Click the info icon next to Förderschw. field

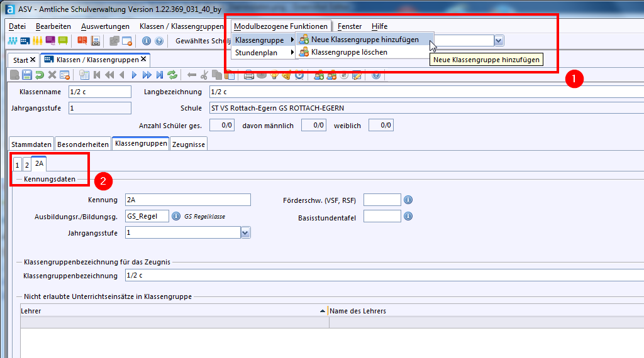click(x=408, y=200)
